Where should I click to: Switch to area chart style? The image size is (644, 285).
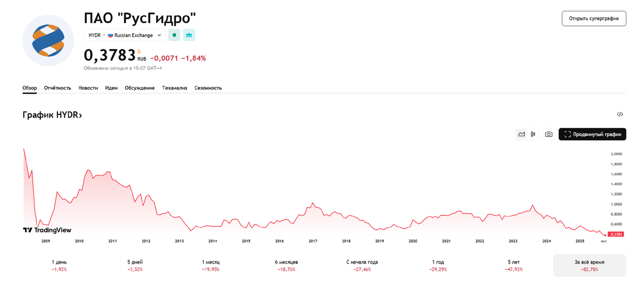point(521,134)
